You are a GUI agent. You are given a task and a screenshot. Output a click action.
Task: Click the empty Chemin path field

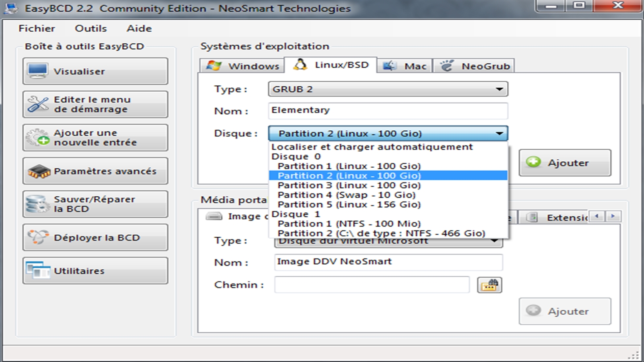372,284
